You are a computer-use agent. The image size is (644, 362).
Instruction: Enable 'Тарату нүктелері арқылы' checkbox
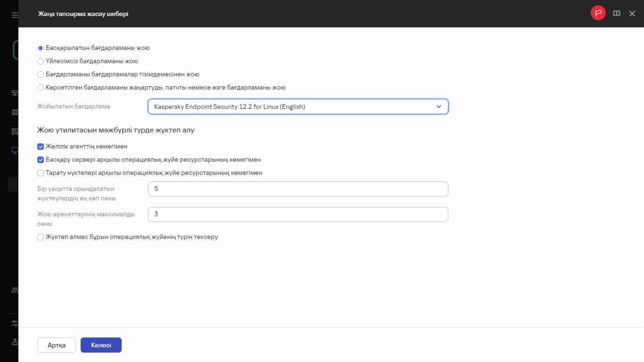click(41, 173)
